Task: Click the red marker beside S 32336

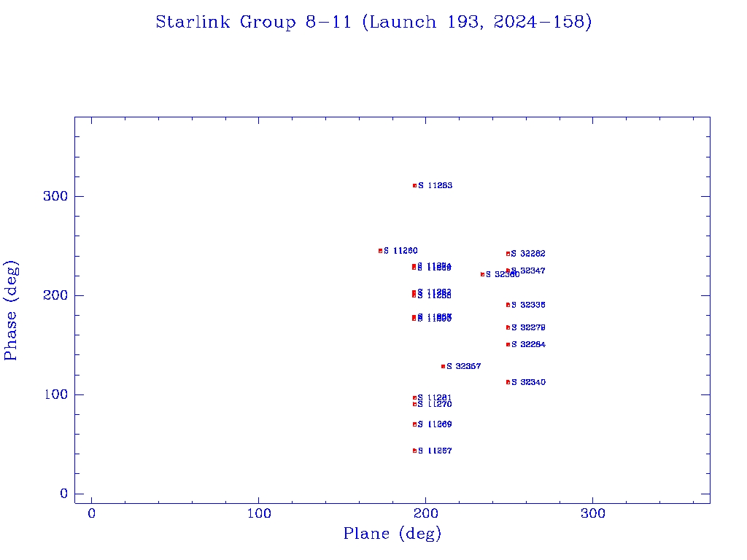Action: tap(508, 305)
